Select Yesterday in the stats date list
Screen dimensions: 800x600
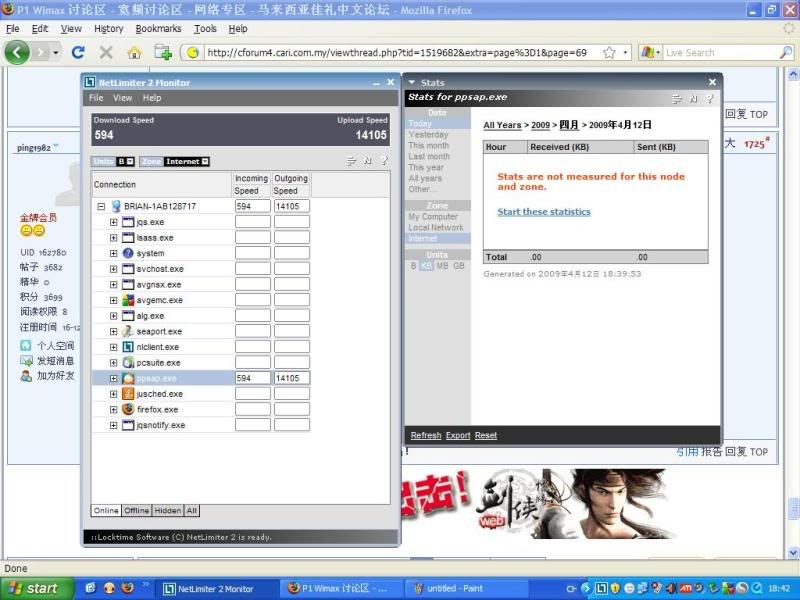pyautogui.click(x=428, y=135)
